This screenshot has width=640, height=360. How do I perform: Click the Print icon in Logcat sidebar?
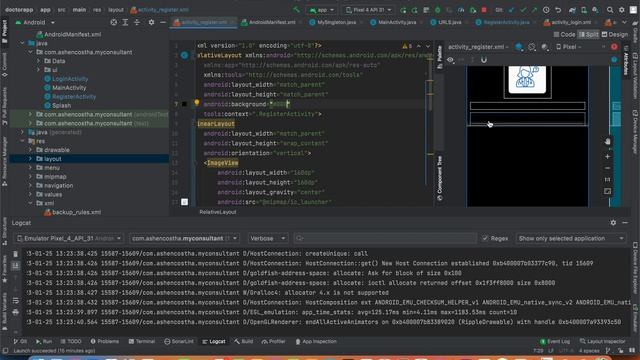(x=16, y=312)
